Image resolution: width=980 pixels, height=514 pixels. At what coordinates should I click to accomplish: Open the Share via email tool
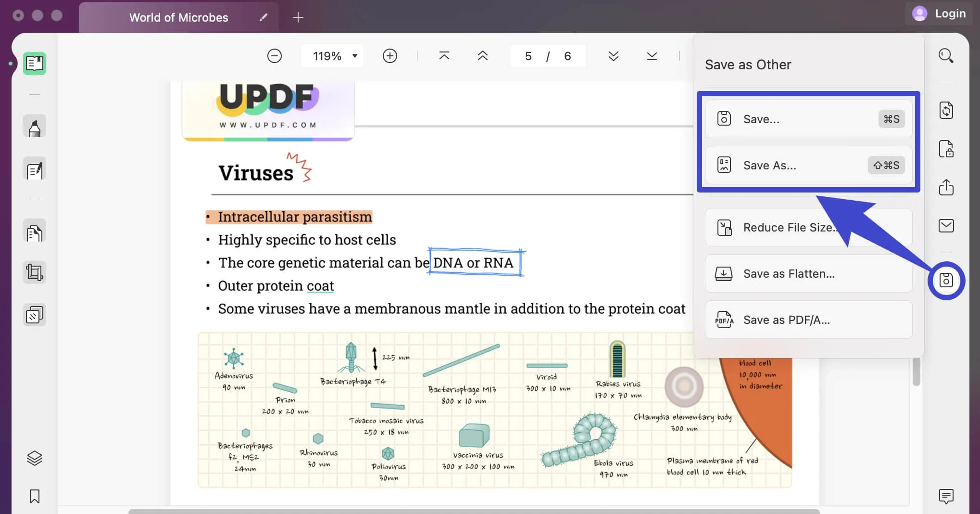[x=946, y=225]
